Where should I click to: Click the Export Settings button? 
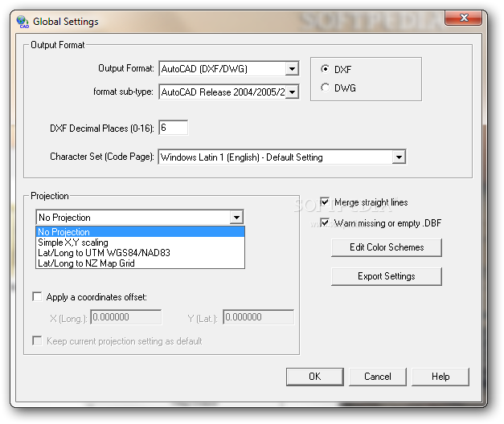pos(387,276)
